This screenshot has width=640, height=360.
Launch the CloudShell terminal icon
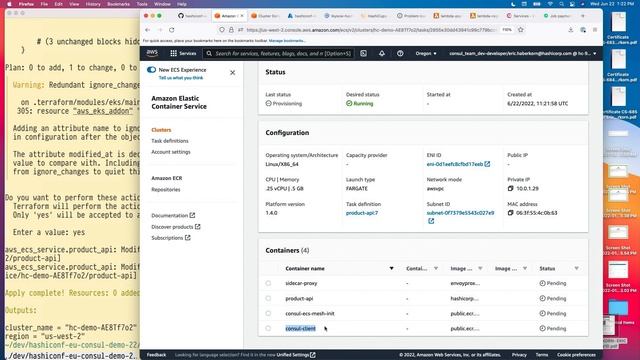[363, 53]
